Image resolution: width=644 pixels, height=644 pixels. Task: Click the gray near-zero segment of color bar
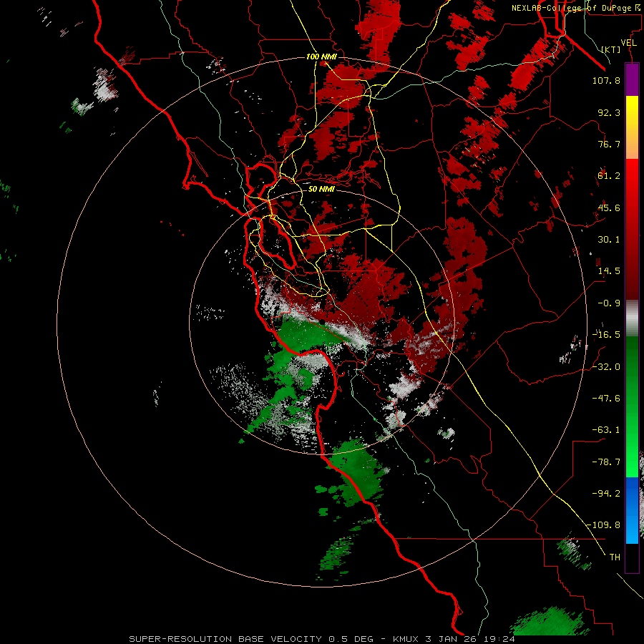point(632,318)
